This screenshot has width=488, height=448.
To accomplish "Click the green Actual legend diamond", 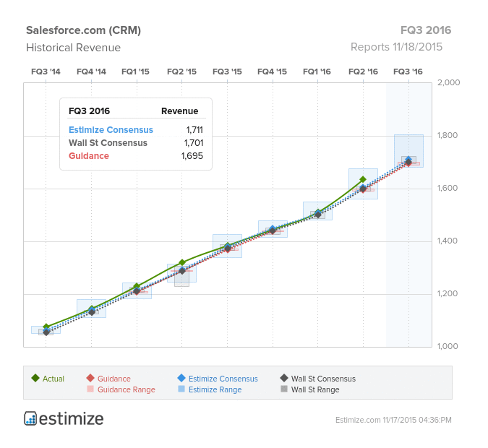I will [35, 378].
